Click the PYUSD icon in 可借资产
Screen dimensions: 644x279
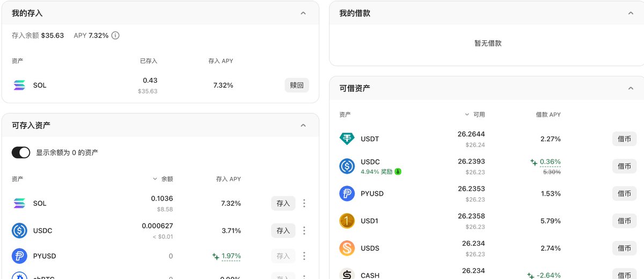(x=347, y=194)
